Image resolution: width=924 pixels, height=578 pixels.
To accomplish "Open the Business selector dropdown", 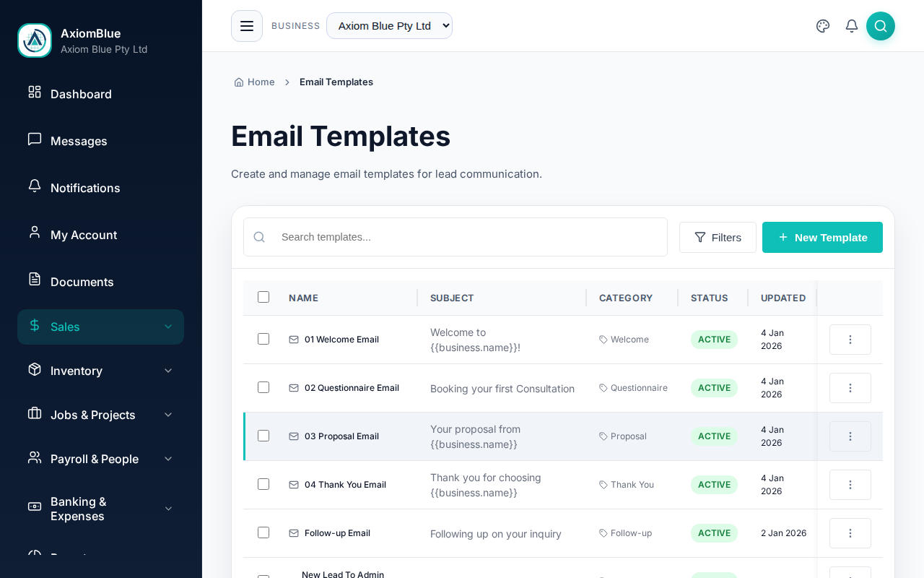I will point(389,26).
